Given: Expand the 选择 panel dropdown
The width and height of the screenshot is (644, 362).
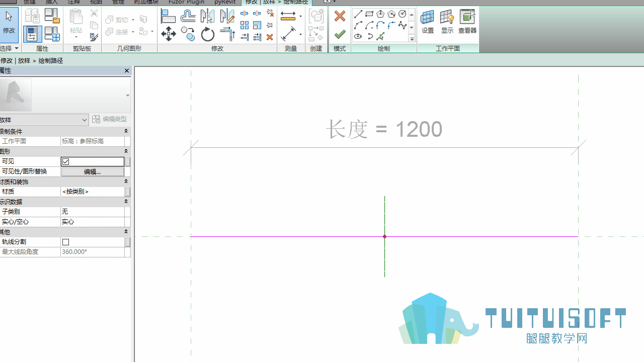Looking at the screenshot, I should [x=9, y=48].
